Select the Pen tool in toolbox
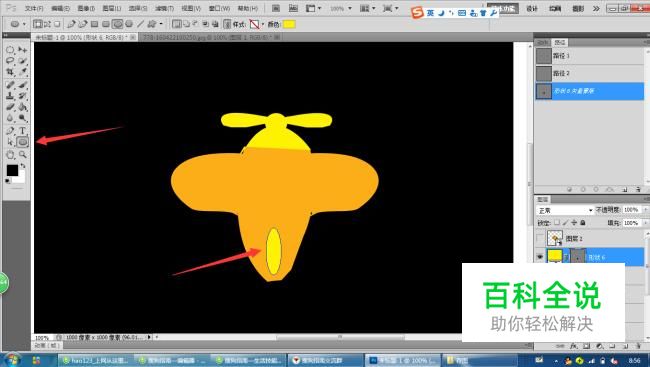The image size is (650, 367). coord(10,131)
